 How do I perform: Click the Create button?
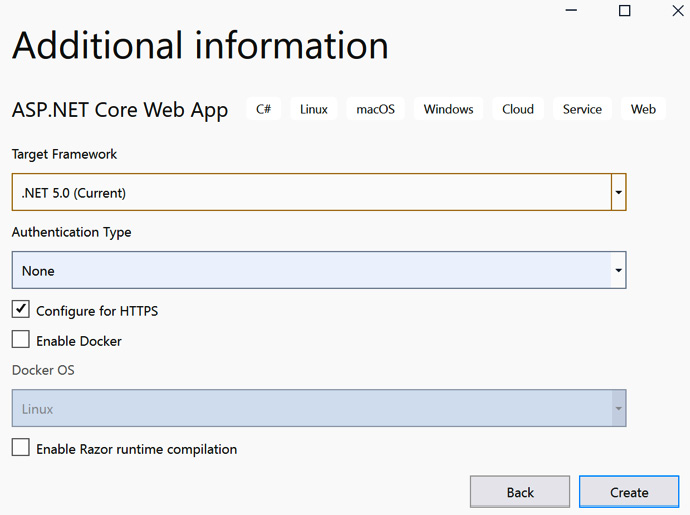click(x=629, y=492)
